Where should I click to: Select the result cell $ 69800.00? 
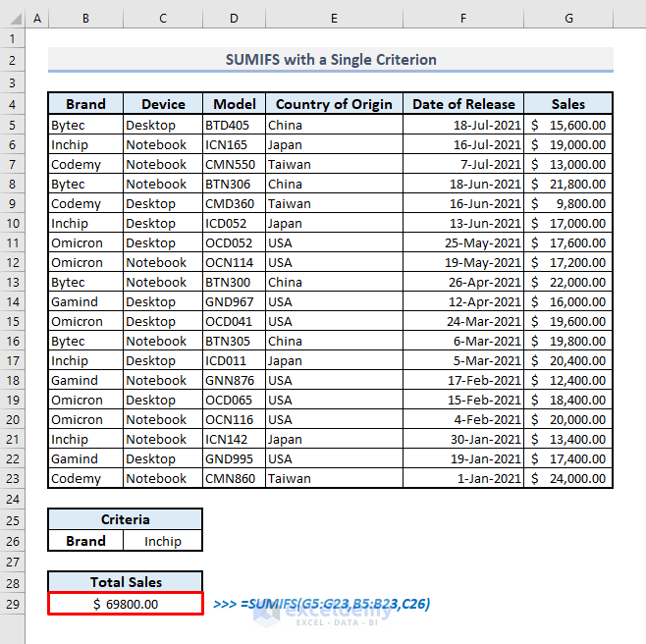(126, 604)
